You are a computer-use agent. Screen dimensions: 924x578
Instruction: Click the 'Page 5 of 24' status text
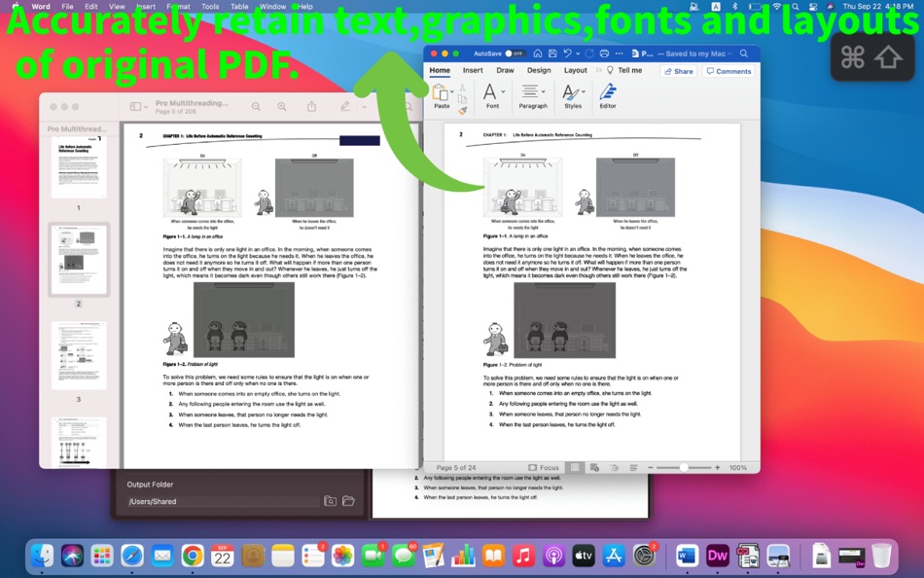pos(456,468)
